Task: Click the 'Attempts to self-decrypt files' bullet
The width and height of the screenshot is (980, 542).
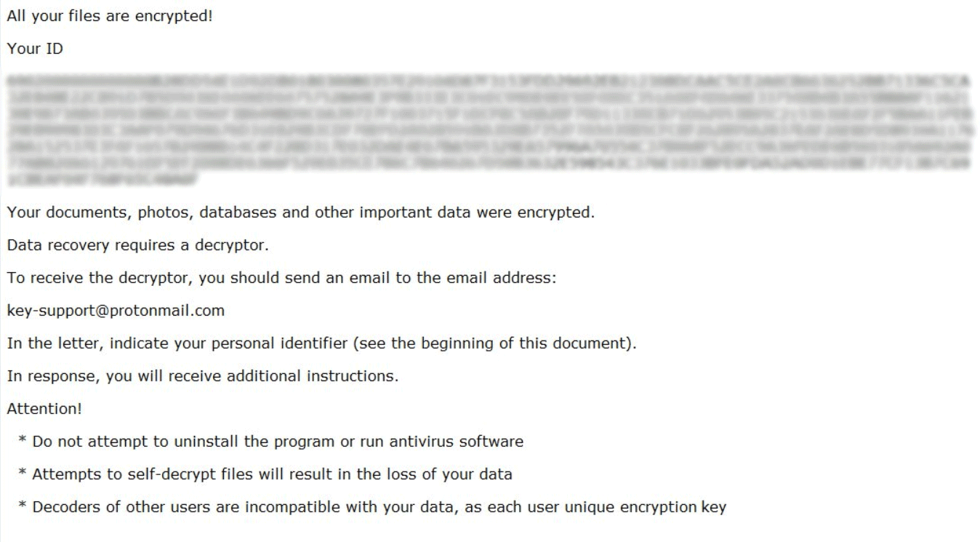Action: [x=265, y=474]
